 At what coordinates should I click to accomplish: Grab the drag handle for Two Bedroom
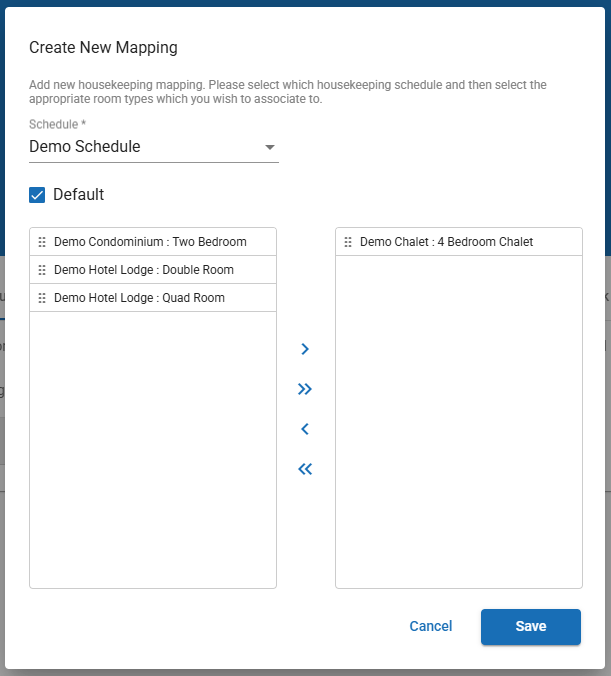pos(42,242)
